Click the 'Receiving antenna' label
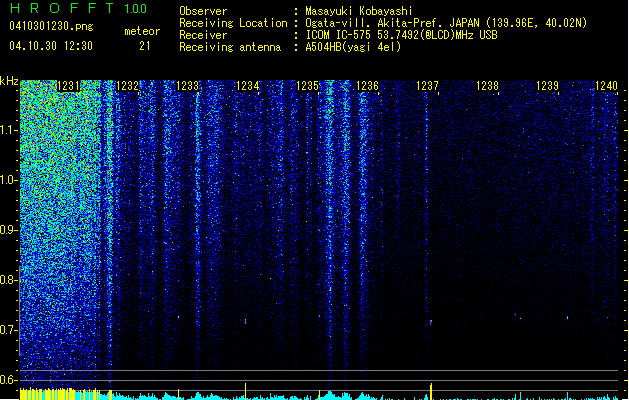 coord(230,47)
